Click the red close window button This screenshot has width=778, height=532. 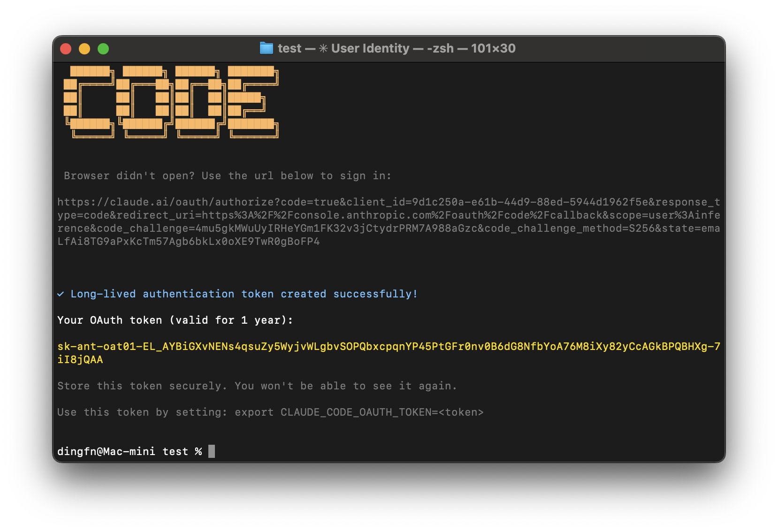click(x=66, y=49)
